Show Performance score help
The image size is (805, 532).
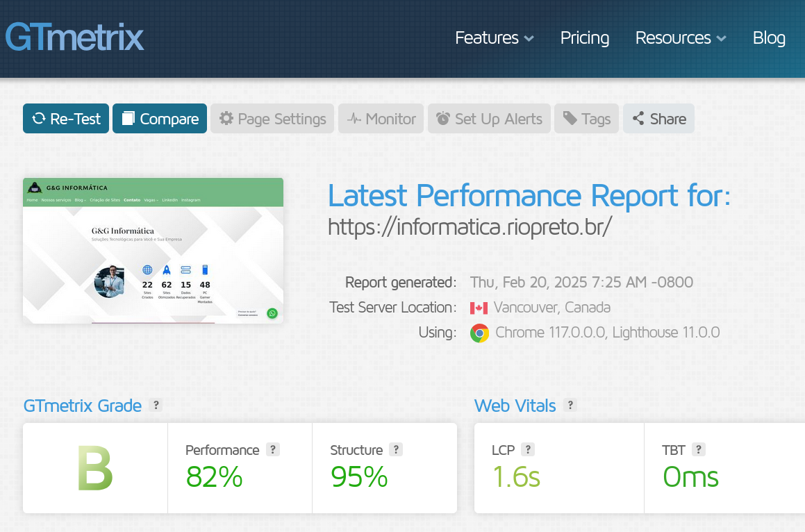(273, 449)
